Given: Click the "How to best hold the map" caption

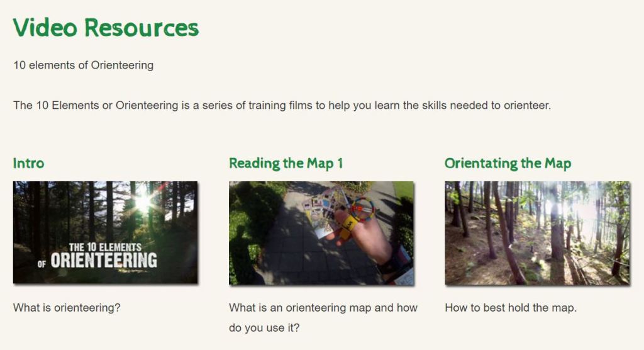Looking at the screenshot, I should click(x=510, y=308).
